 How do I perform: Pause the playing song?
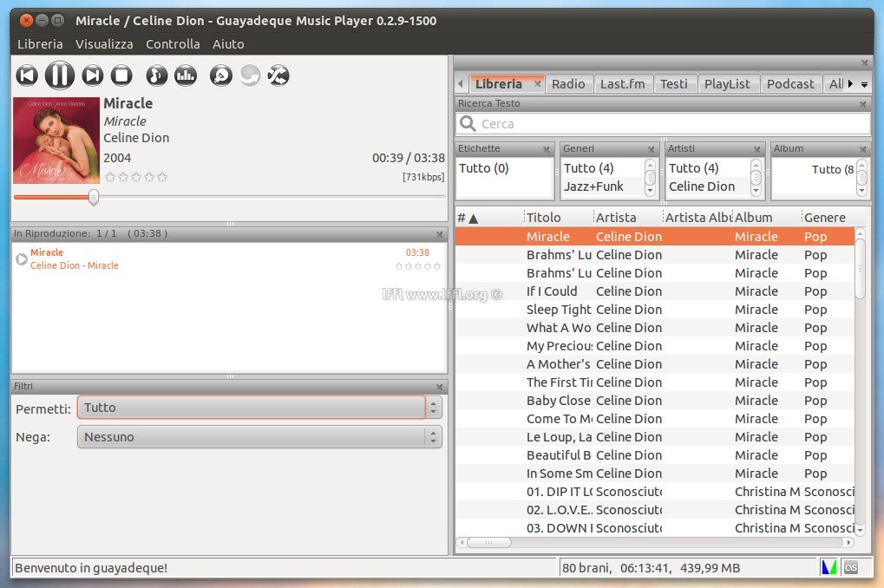click(60, 75)
